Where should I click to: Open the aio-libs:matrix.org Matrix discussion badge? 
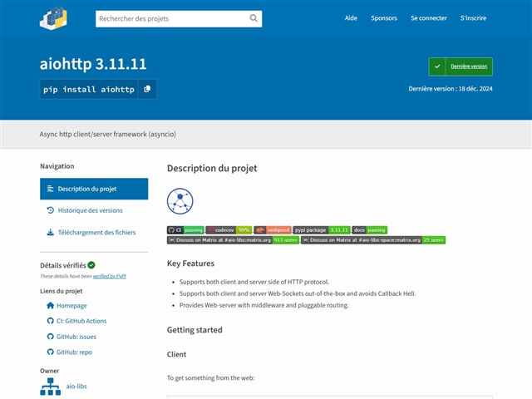click(x=233, y=240)
